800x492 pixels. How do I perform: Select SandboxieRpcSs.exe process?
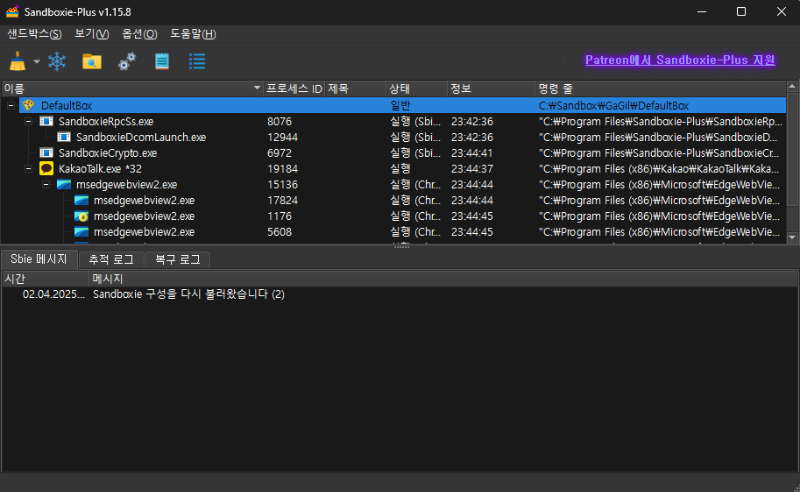click(x=106, y=121)
